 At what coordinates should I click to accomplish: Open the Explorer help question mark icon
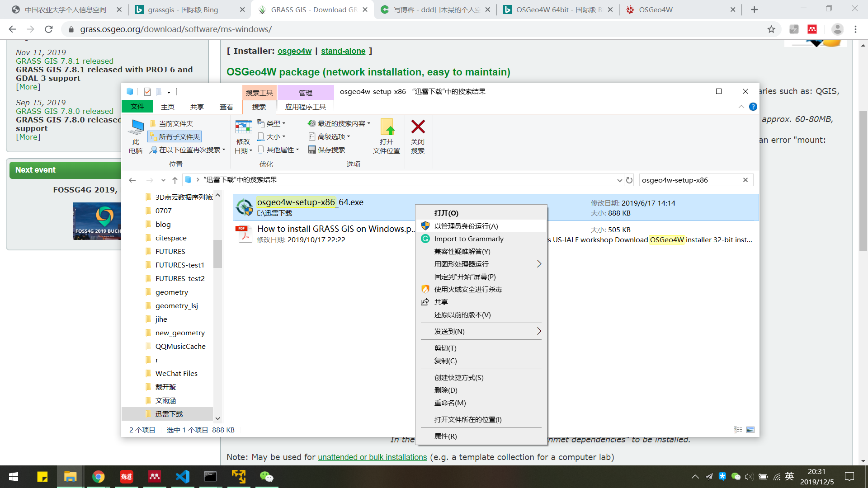coord(753,107)
